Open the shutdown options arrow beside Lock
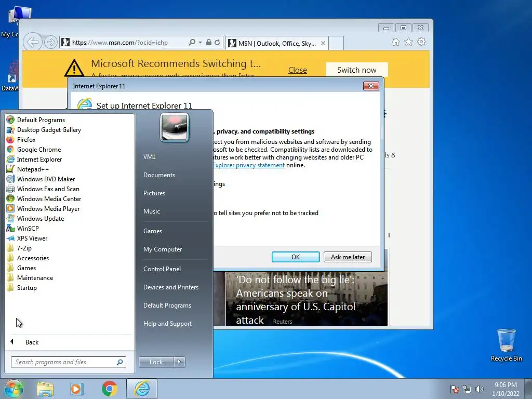 pos(179,362)
